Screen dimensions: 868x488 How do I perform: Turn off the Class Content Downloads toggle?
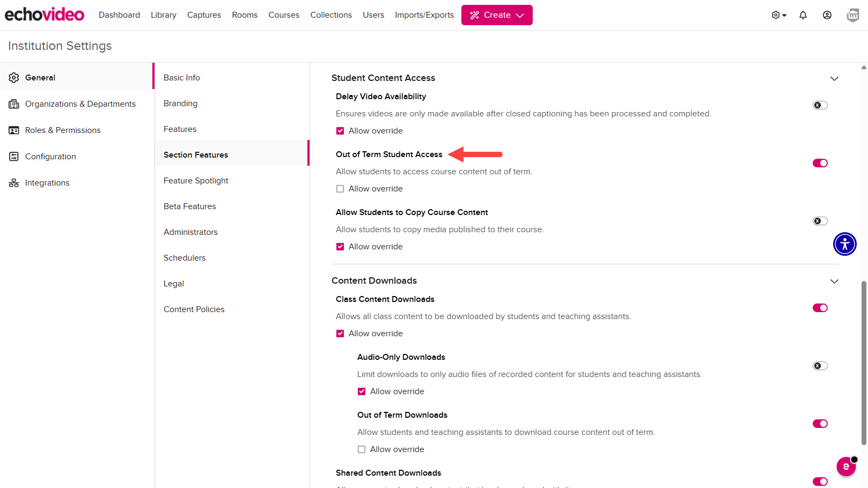[820, 308]
